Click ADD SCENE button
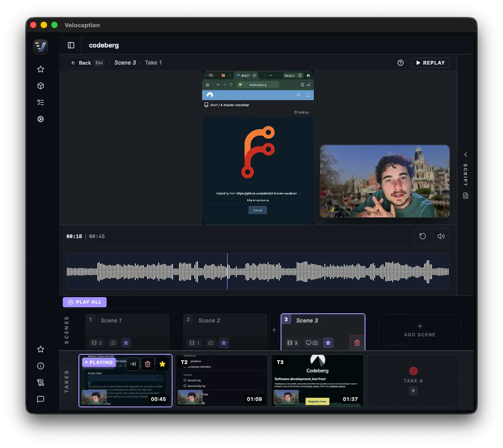The image size is (503, 448). click(x=419, y=330)
